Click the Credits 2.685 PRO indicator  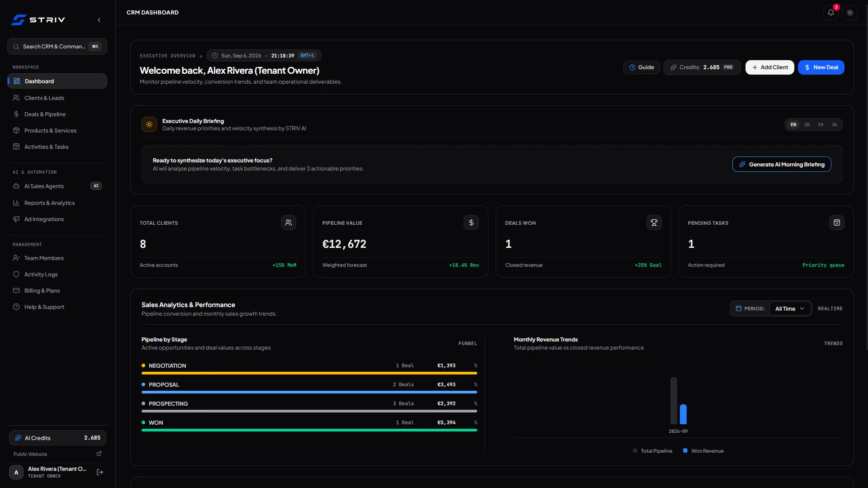(x=702, y=67)
